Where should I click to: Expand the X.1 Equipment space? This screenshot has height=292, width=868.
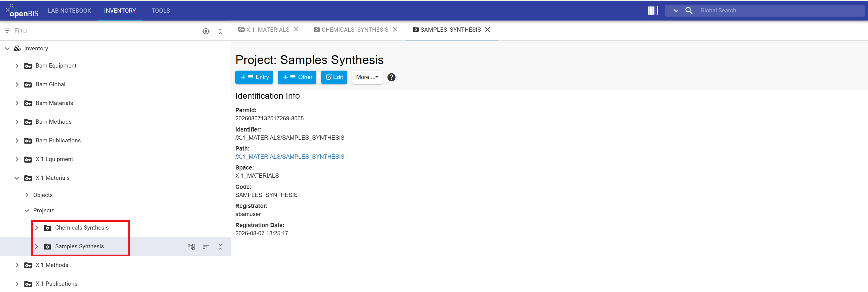(x=17, y=160)
